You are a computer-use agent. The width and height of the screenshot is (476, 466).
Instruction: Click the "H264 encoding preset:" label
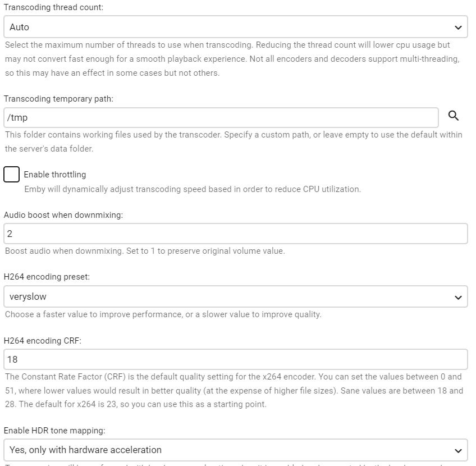tap(47, 277)
